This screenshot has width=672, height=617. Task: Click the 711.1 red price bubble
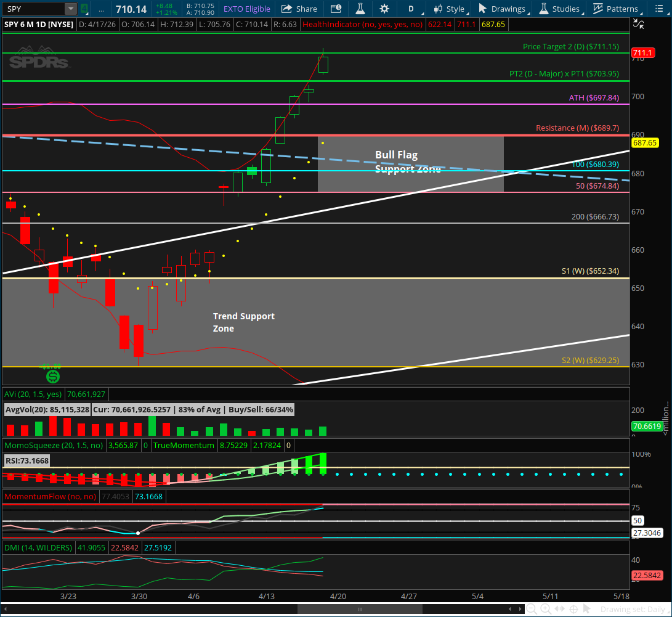pyautogui.click(x=642, y=53)
